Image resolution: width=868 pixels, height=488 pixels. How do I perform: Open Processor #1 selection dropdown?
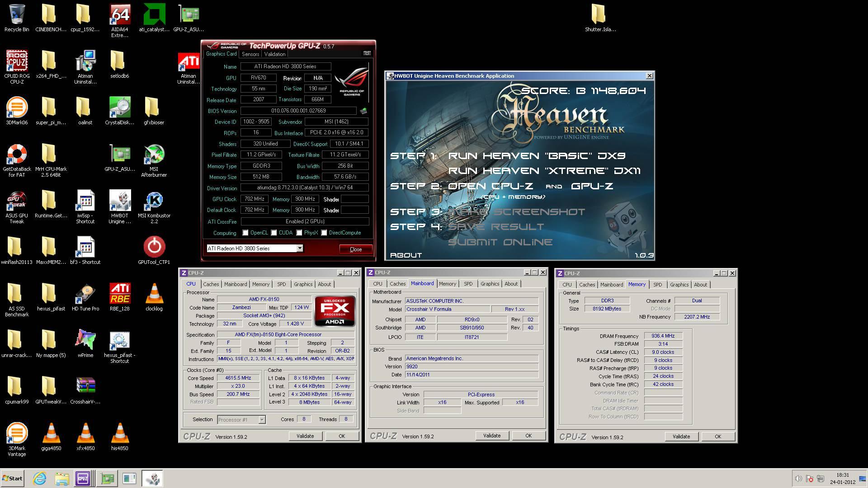click(262, 420)
